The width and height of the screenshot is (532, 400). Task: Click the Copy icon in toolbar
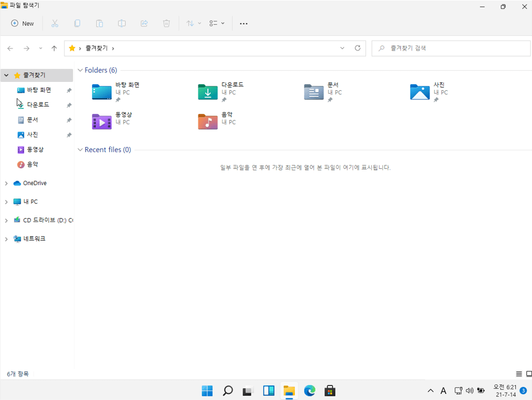(77, 24)
